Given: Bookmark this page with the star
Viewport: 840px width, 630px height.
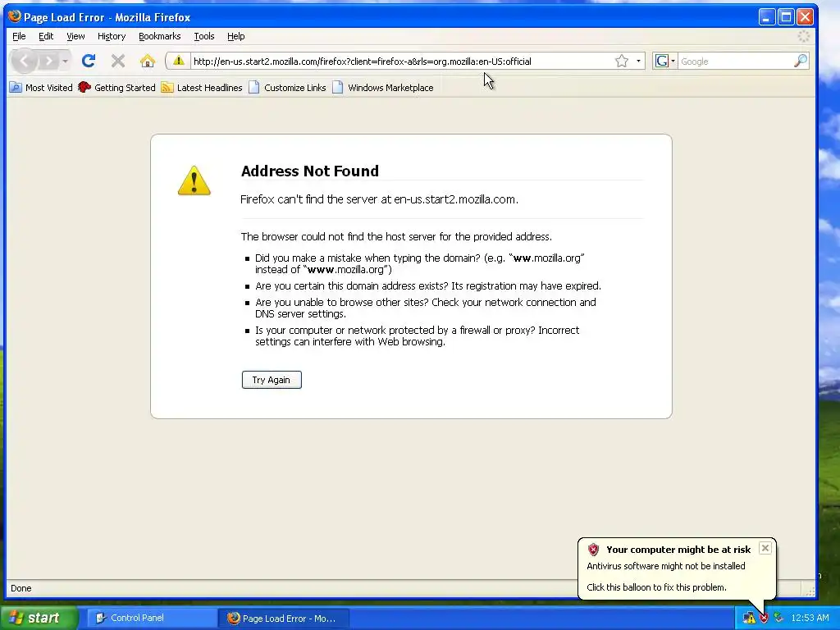Looking at the screenshot, I should coord(622,61).
